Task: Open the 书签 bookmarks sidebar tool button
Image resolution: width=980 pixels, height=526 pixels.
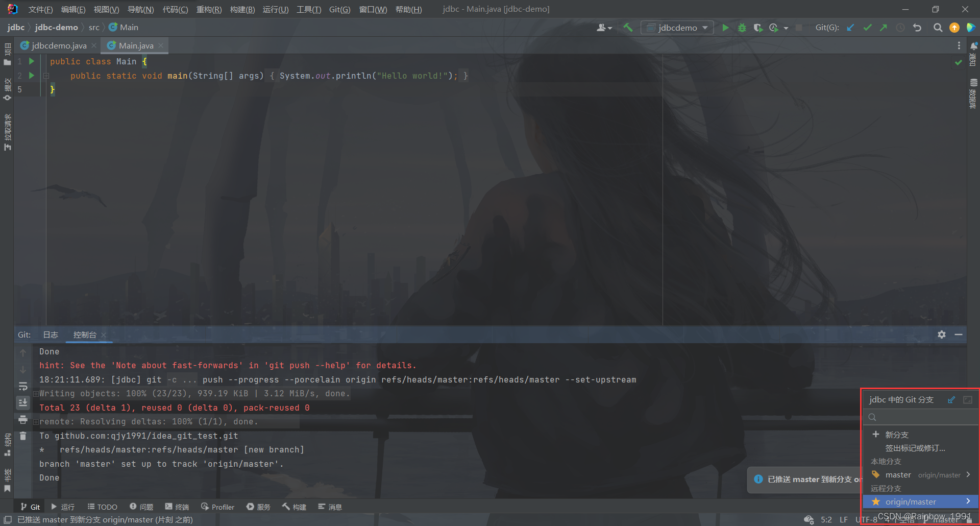Action: (7, 480)
